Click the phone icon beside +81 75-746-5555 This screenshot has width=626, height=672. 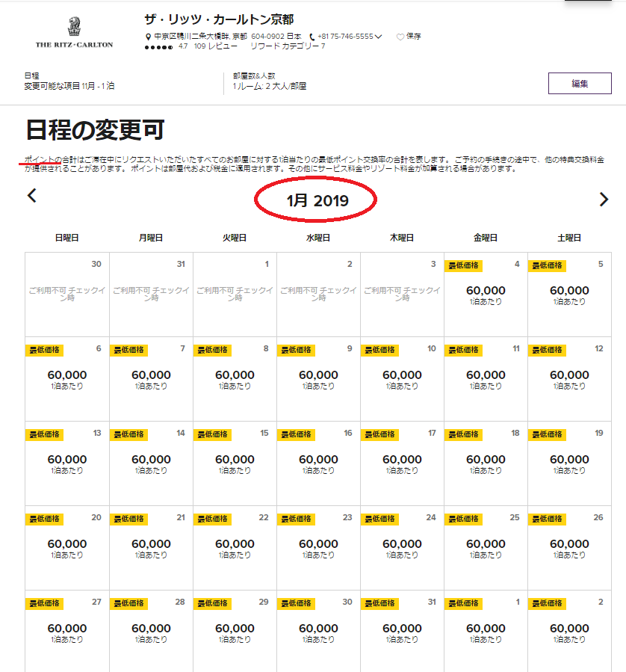pos(312,37)
